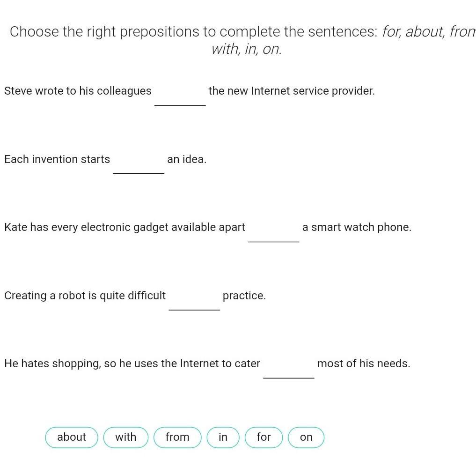Click the blank following 'available apart'
This screenshot has height=460, width=476.
tap(274, 233)
